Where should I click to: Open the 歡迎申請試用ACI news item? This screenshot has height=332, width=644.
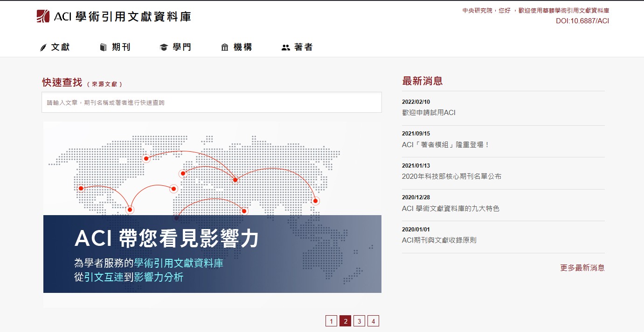(429, 113)
